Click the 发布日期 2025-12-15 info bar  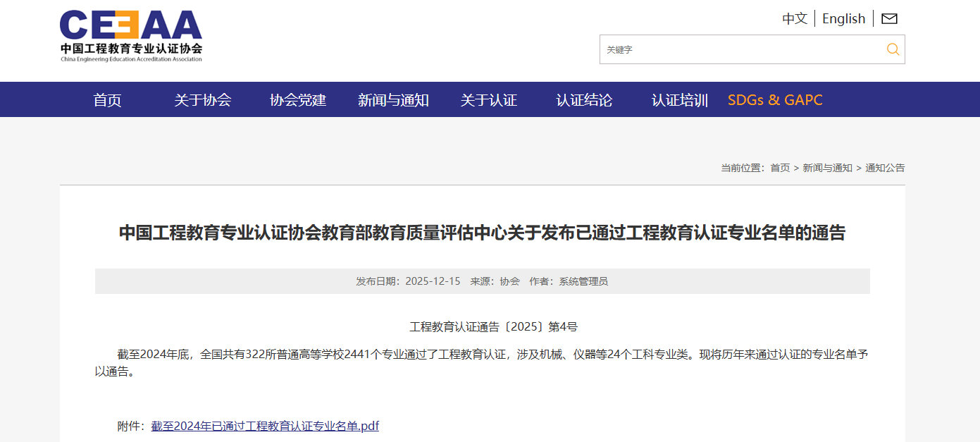click(482, 281)
